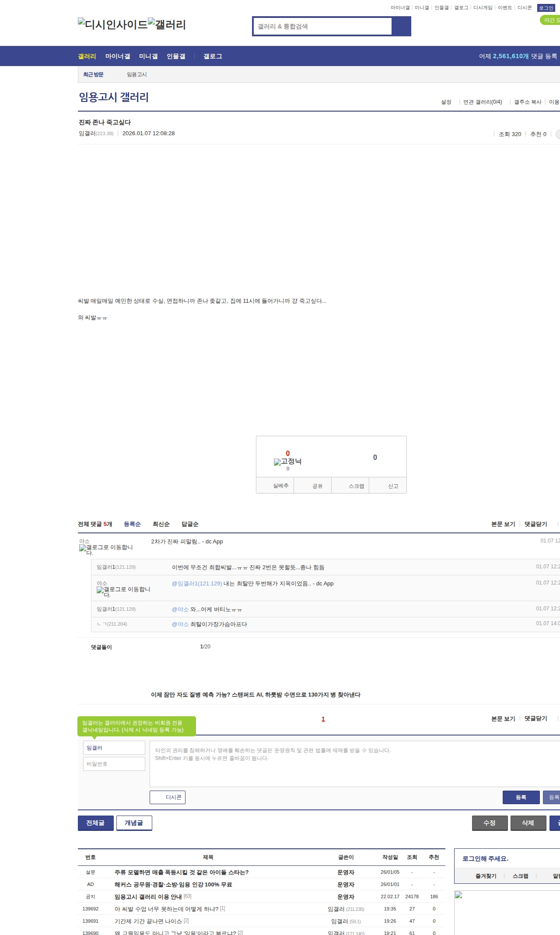
Task: Open 임용고시 갤러리 이용 안내 notice
Action: click(148, 897)
